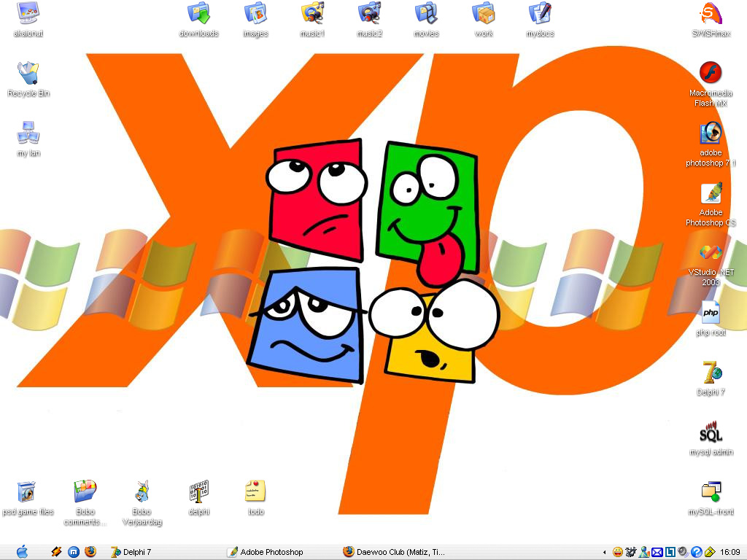Open the blue question mark tray icon
The image size is (747, 560).
pyautogui.click(x=697, y=552)
